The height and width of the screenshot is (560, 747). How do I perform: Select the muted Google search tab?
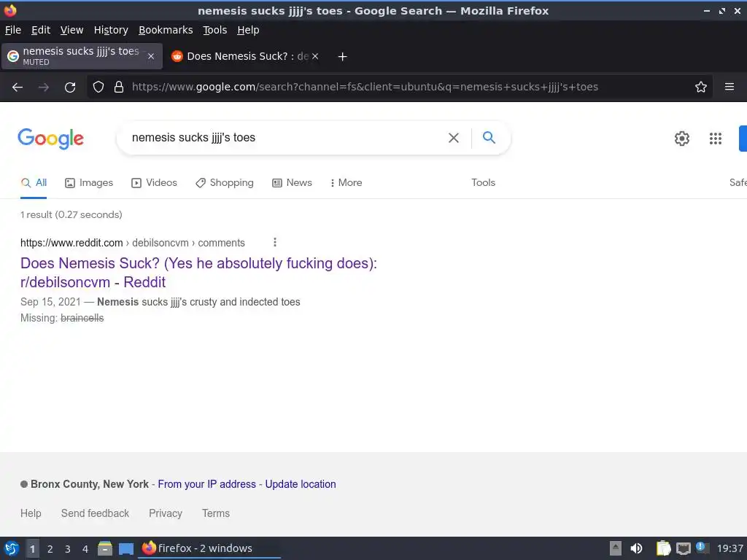(81, 56)
